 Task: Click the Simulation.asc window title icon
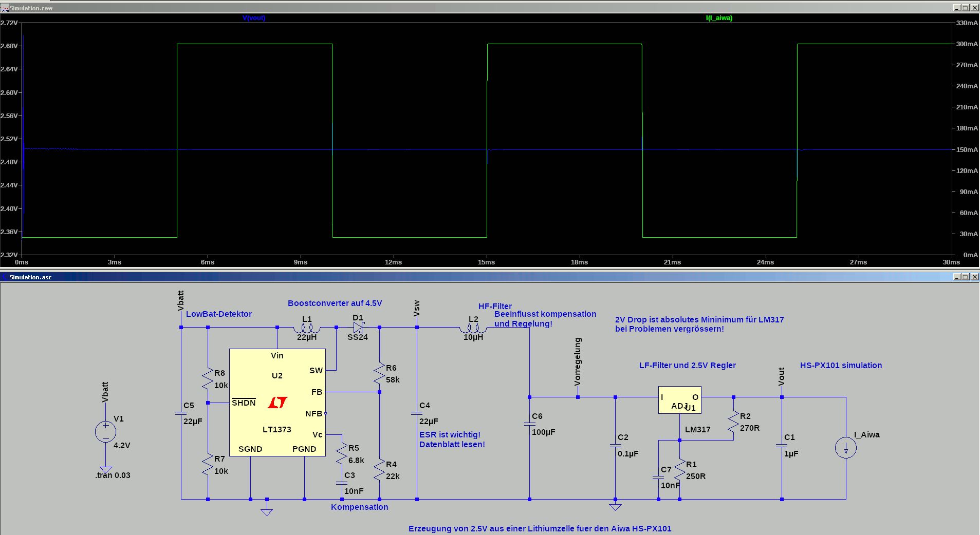point(4,277)
